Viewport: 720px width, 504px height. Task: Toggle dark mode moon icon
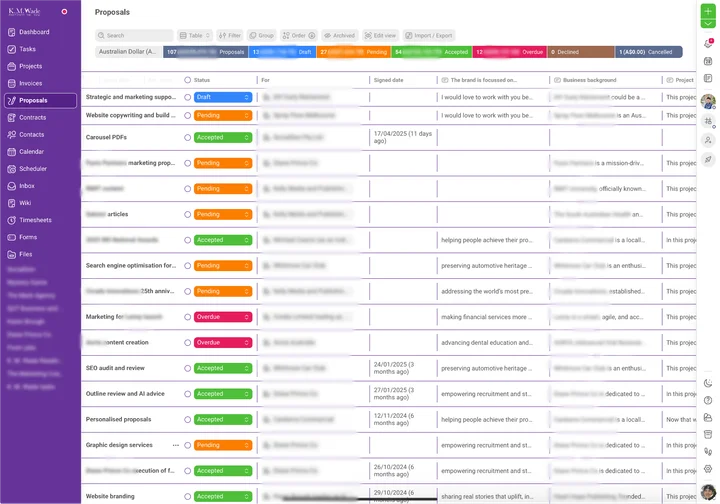coord(708,383)
